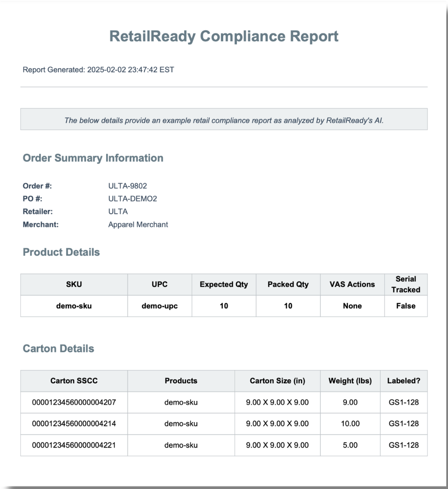Viewport: 448px width, 489px height.
Task: Select carton SSCC ending in 4214
Action: click(74, 423)
